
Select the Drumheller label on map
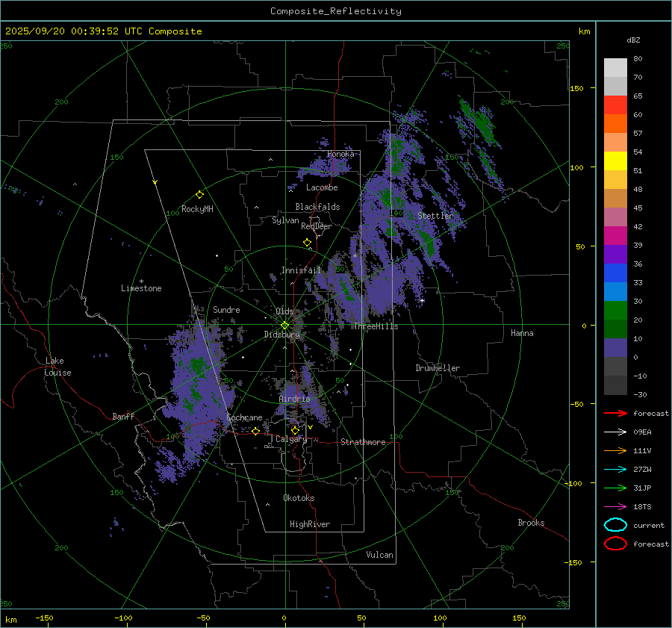click(438, 368)
